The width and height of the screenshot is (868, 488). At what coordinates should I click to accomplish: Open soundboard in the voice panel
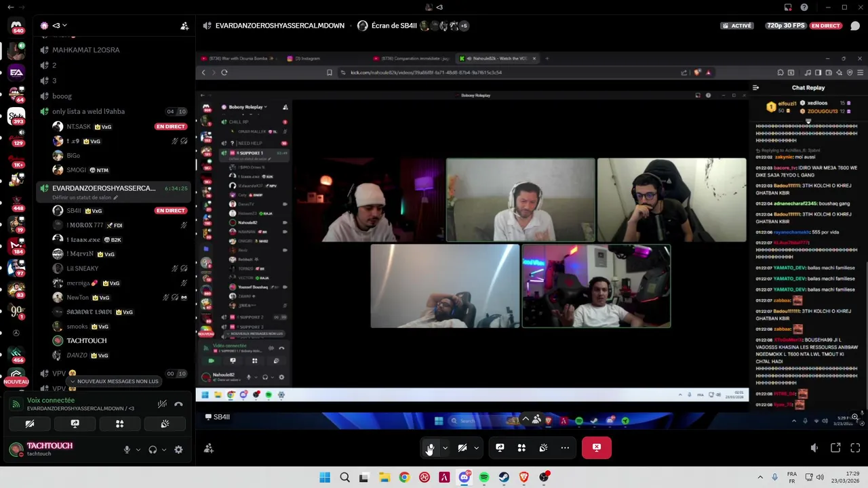click(x=165, y=424)
